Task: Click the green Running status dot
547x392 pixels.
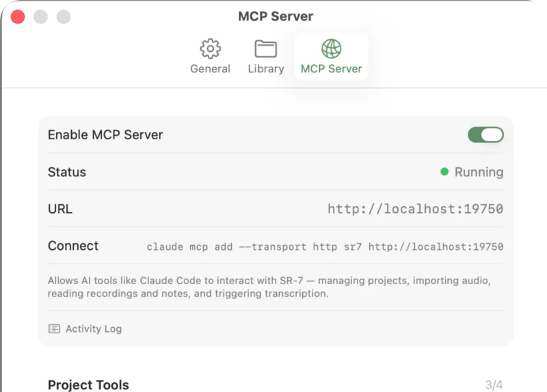Action: click(x=444, y=172)
